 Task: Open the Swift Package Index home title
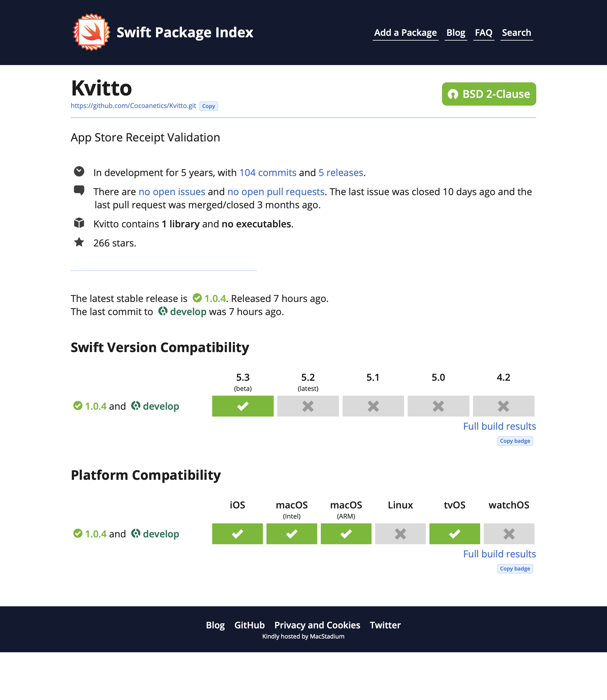point(185,33)
